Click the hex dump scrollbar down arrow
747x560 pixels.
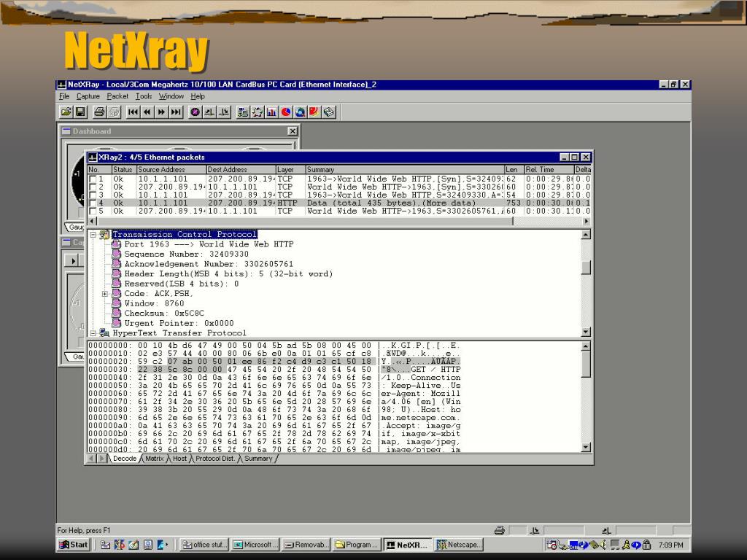point(586,447)
